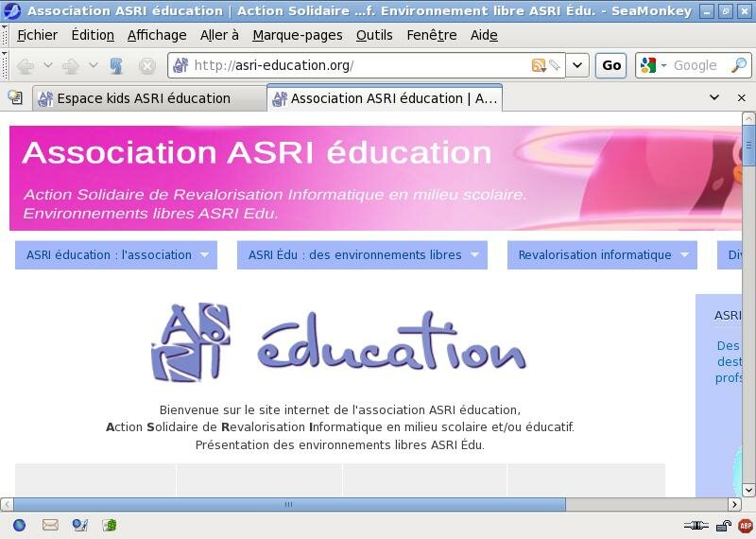Open the Marque-pages menu
Viewport: 756px width, 539px height.
point(298,35)
